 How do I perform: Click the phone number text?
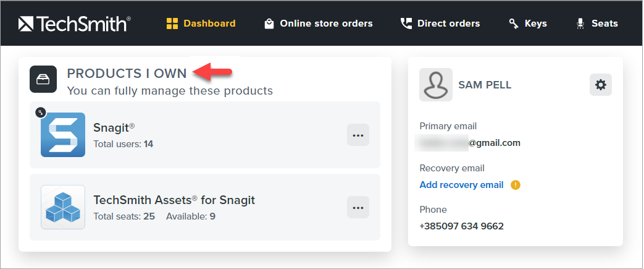[x=461, y=226]
